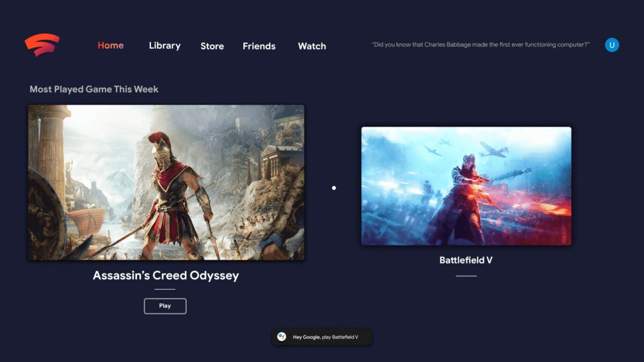The image size is (644, 362).
Task: Open the Friends section
Action: 259,46
